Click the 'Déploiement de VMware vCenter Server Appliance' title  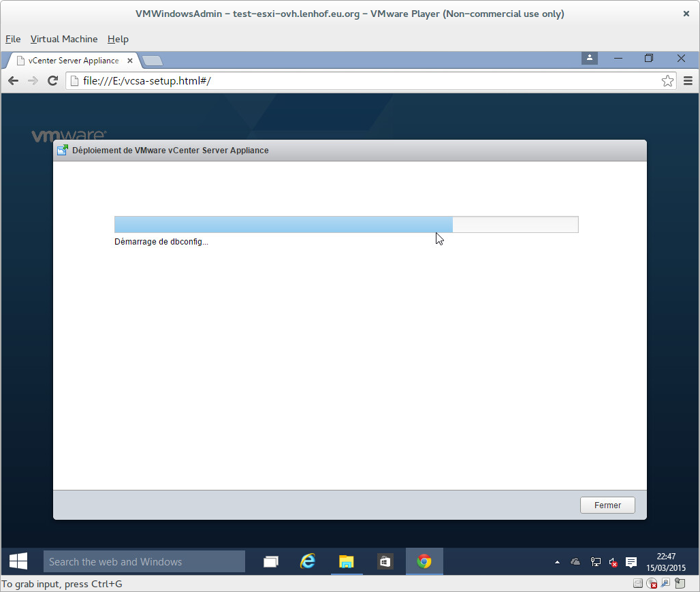(x=170, y=151)
